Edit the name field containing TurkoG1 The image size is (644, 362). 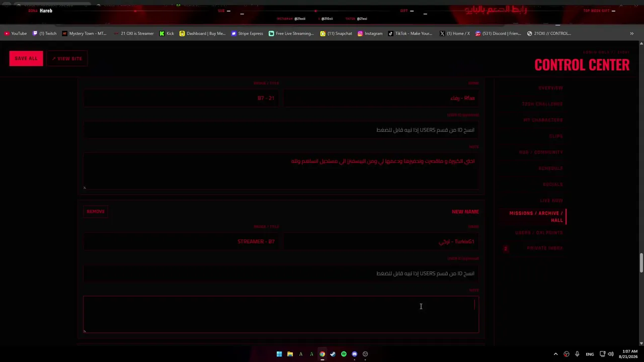pos(381,242)
